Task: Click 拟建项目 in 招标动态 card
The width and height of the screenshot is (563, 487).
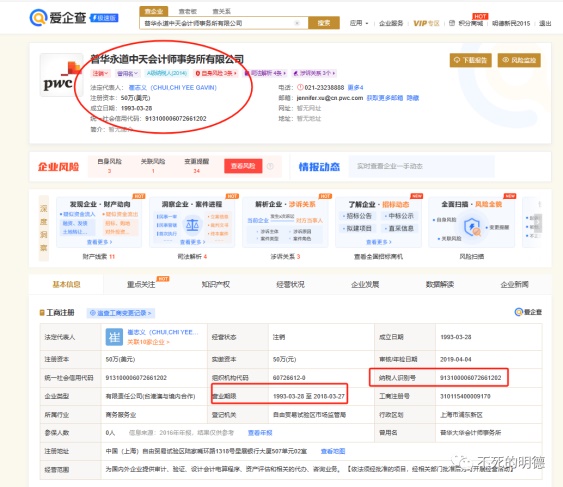Action: click(358, 228)
